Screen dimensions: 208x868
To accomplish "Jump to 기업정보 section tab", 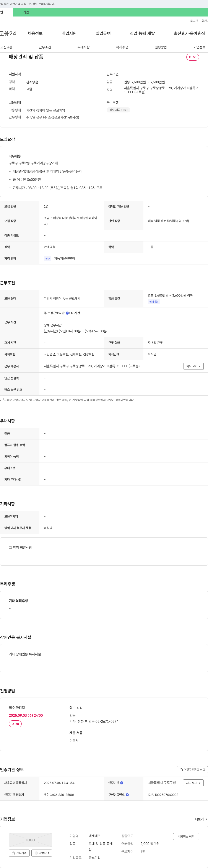I will (x=199, y=47).
